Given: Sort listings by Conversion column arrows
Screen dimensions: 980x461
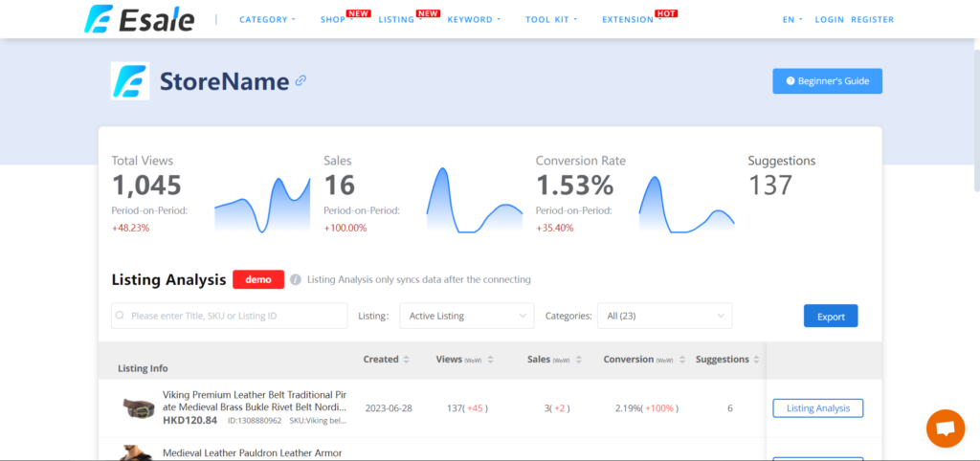Looking at the screenshot, I should [x=681, y=360].
